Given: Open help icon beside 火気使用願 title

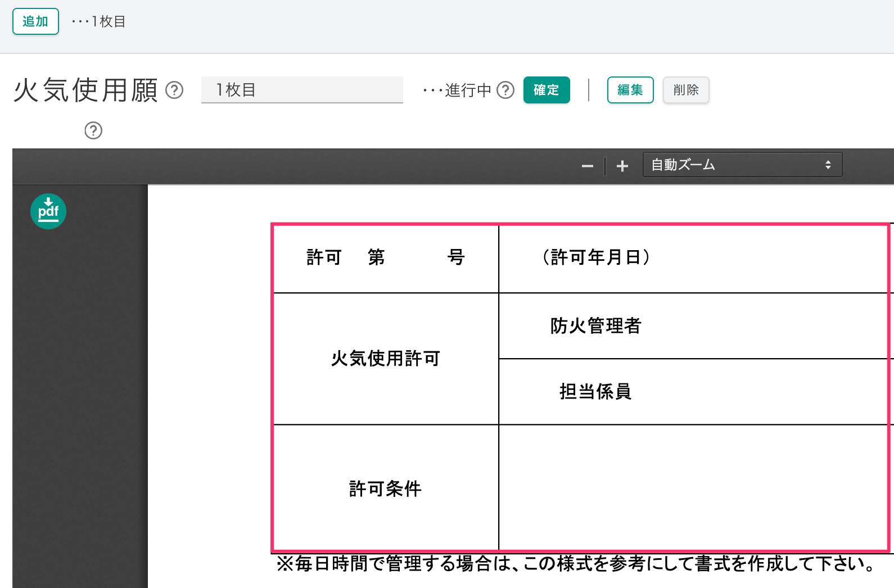Looking at the screenshot, I should click(174, 90).
